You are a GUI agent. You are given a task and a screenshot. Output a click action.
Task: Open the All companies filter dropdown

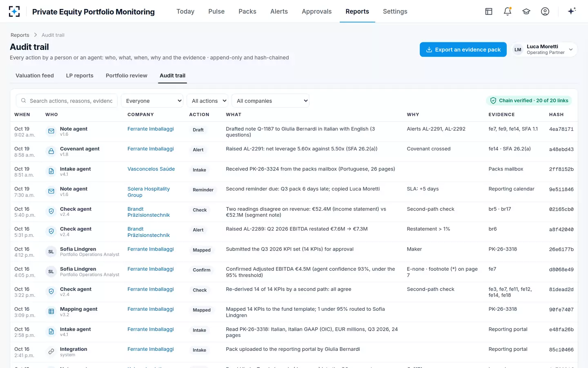[x=270, y=101]
